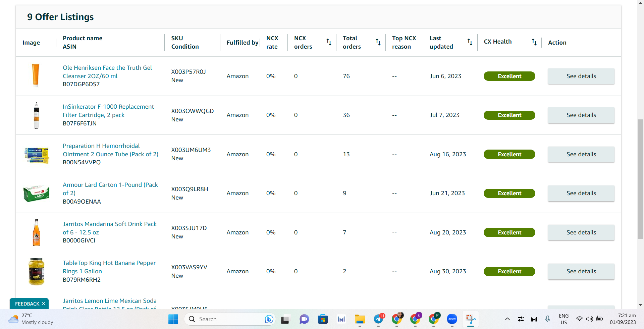Open the clock and calendar flyout
644x329 pixels.
tap(623, 319)
